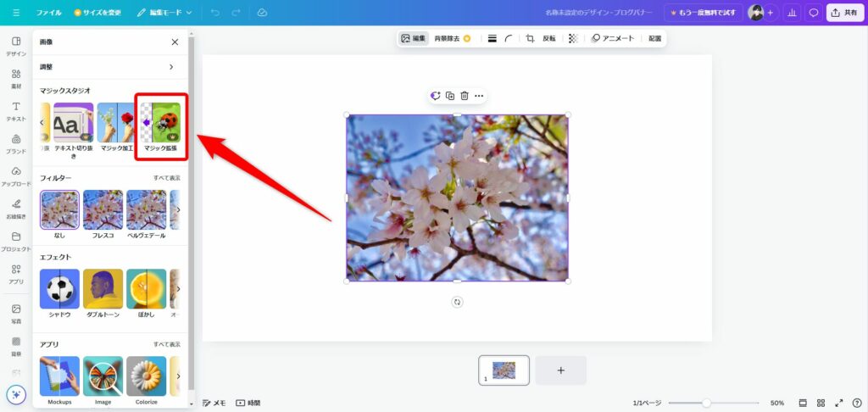Click the 編集 edit image button
The width and height of the screenshot is (868, 412).
(414, 38)
